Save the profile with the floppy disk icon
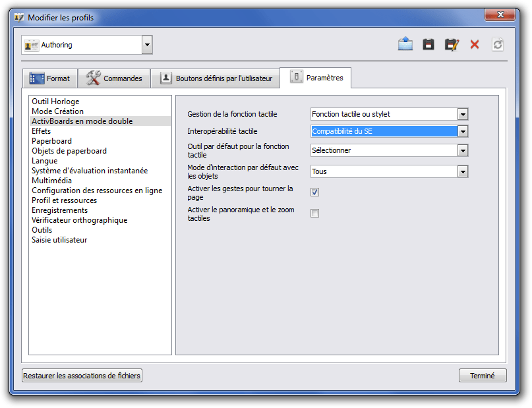The width and height of the screenshot is (532, 408). [429, 44]
